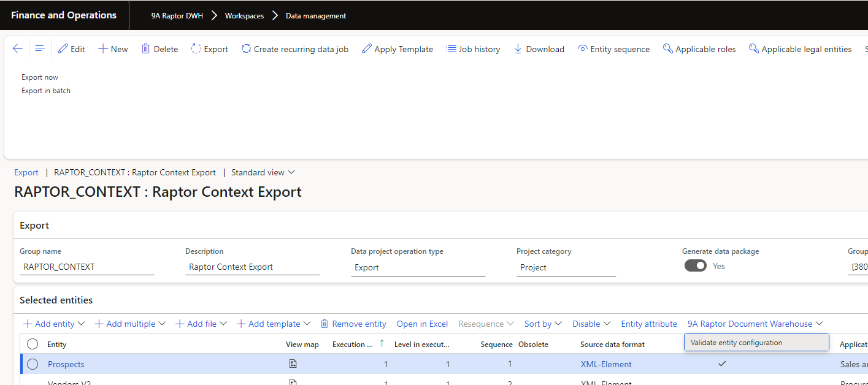Expand the Standard view dropdown

tap(263, 172)
